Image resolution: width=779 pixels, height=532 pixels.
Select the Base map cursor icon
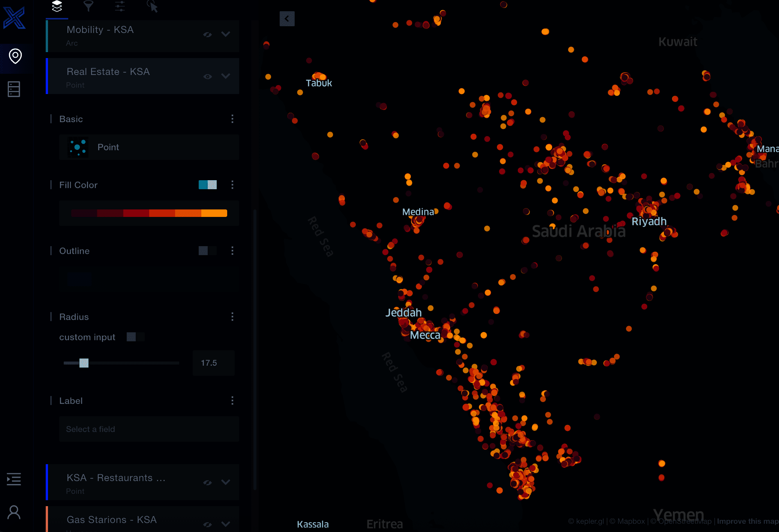[152, 6]
